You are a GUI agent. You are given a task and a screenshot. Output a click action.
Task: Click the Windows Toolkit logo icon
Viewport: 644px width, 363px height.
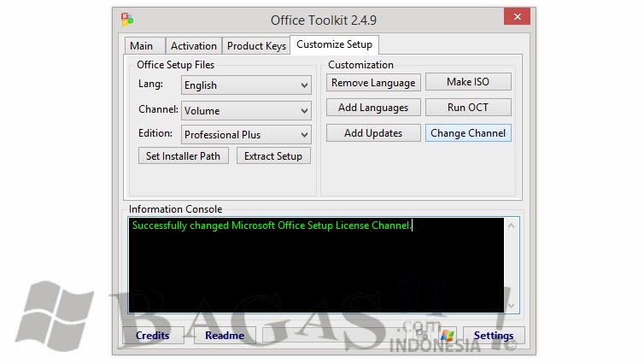(x=448, y=335)
